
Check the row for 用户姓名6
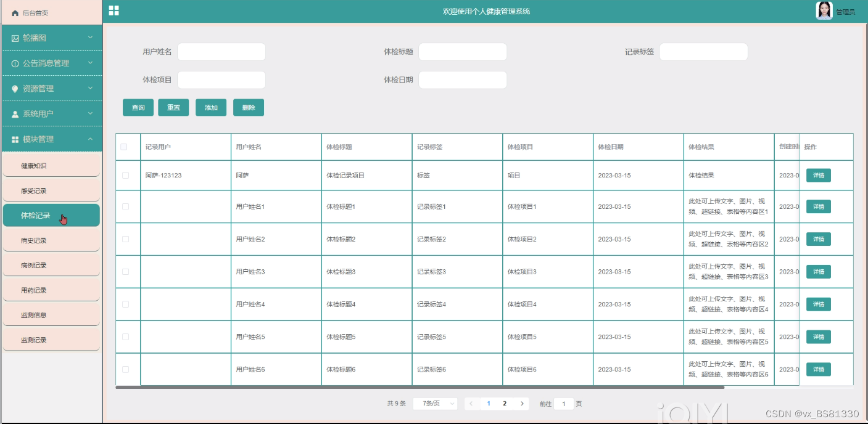pyautogui.click(x=125, y=369)
